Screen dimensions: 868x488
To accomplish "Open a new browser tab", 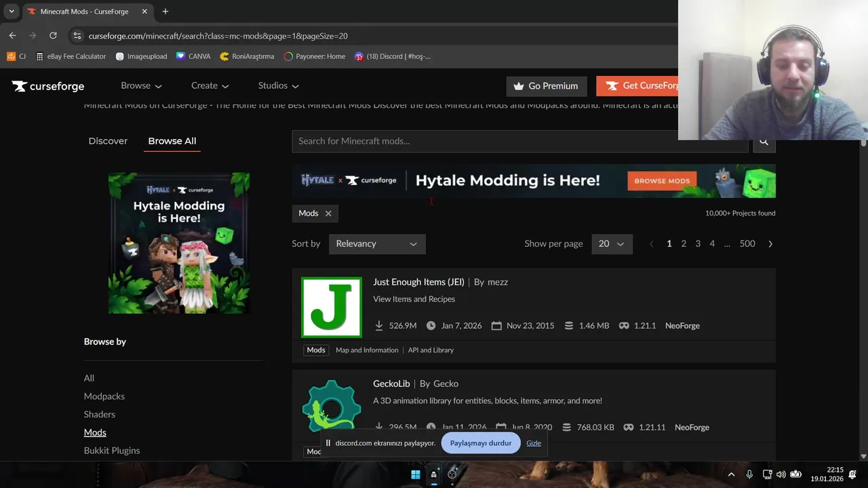I will [x=165, y=12].
